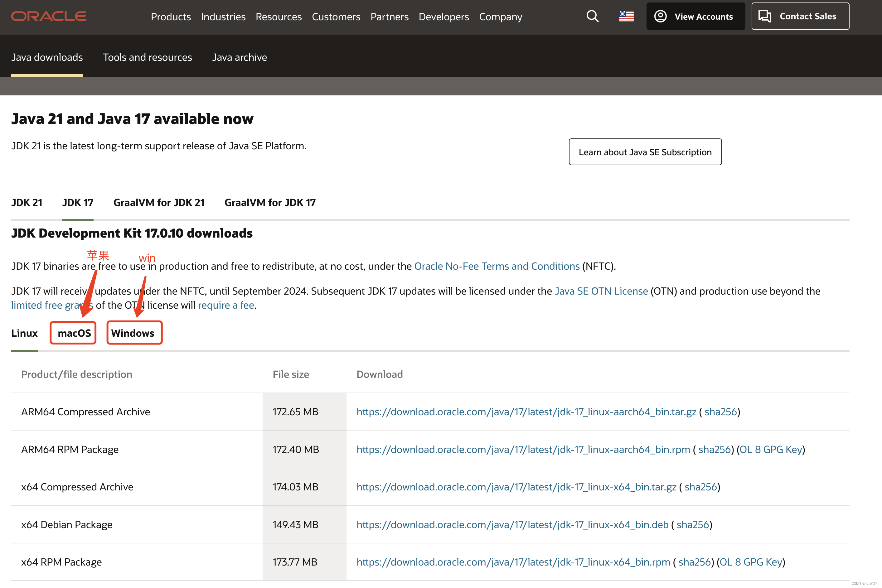Click the US flag country selector

627,16
